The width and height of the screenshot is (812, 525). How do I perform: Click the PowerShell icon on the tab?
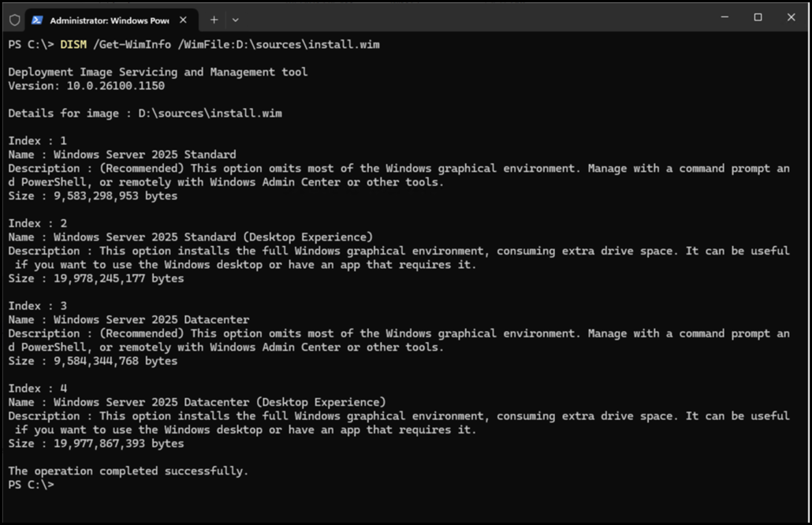(37, 20)
